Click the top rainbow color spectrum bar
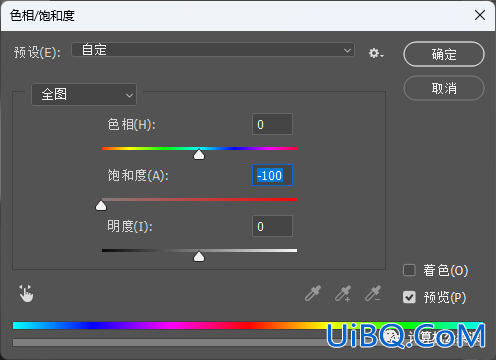The image size is (496, 360). point(248,326)
